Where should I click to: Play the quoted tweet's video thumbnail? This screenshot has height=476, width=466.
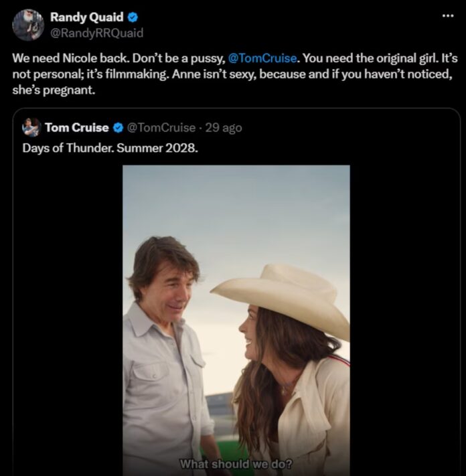click(x=236, y=321)
